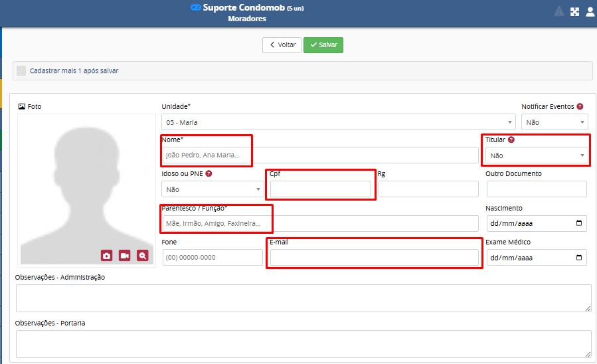Click into the Nome text field
The height and width of the screenshot is (364, 597).
pos(320,155)
